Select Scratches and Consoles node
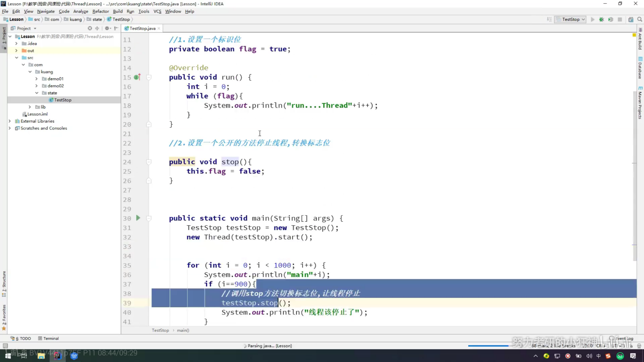 pyautogui.click(x=41, y=128)
